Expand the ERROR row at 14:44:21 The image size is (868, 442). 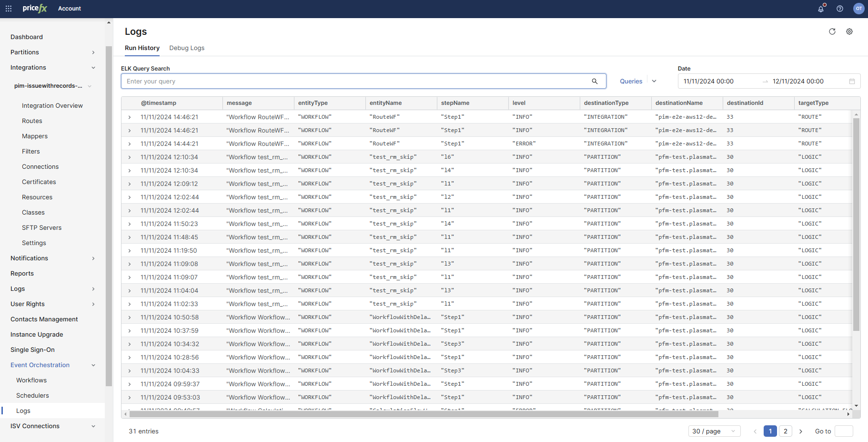pyautogui.click(x=130, y=144)
